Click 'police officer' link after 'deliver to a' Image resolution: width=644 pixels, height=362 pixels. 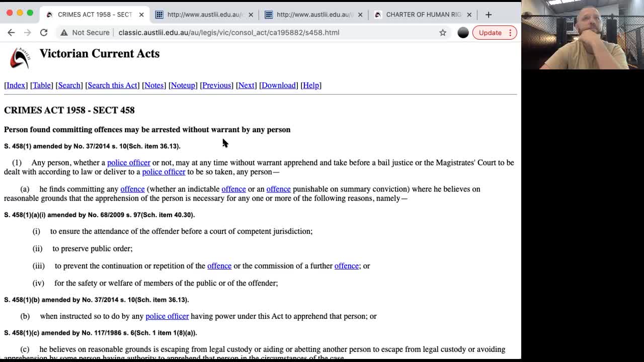164,172
